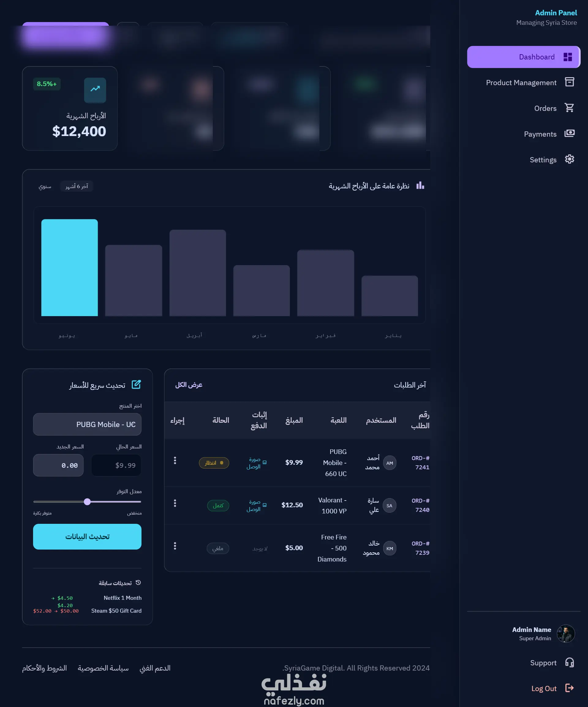
Task: Click the Orders shopping cart icon
Action: 569,108
